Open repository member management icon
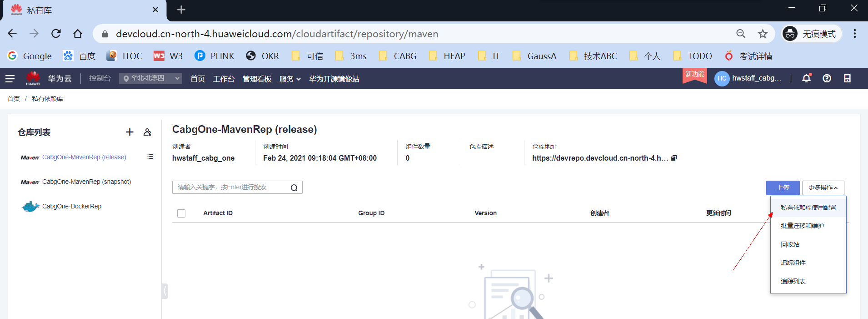The height and width of the screenshot is (319, 868). (x=147, y=132)
